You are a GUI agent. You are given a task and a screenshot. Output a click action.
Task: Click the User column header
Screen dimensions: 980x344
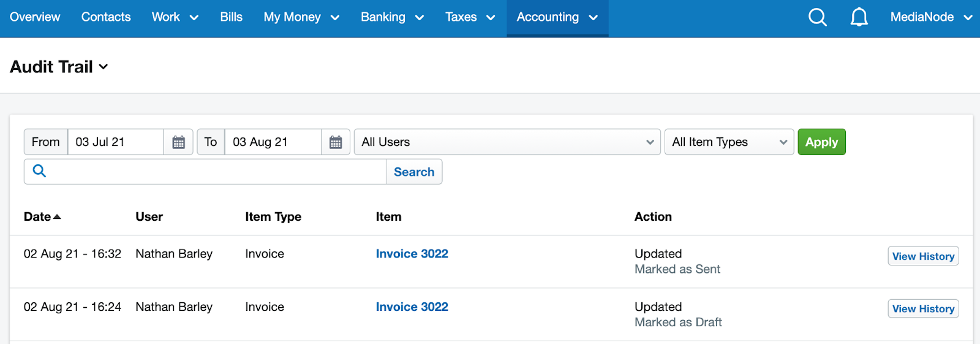point(149,216)
